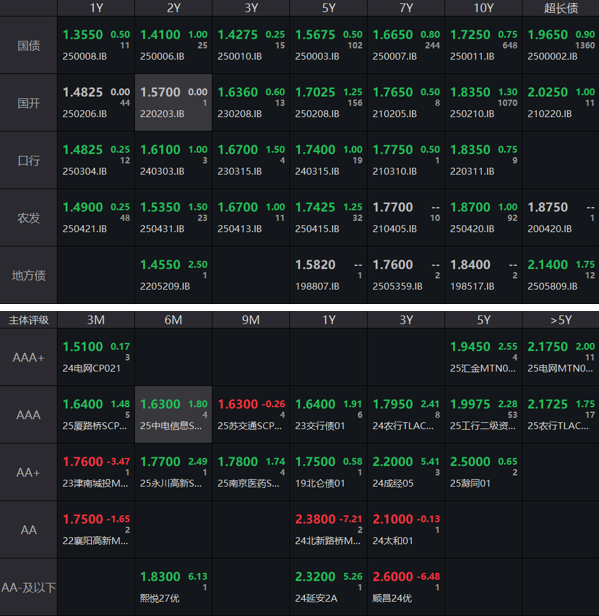Click the 10Y column header
Screen dimensions: 599x616
[x=483, y=8]
